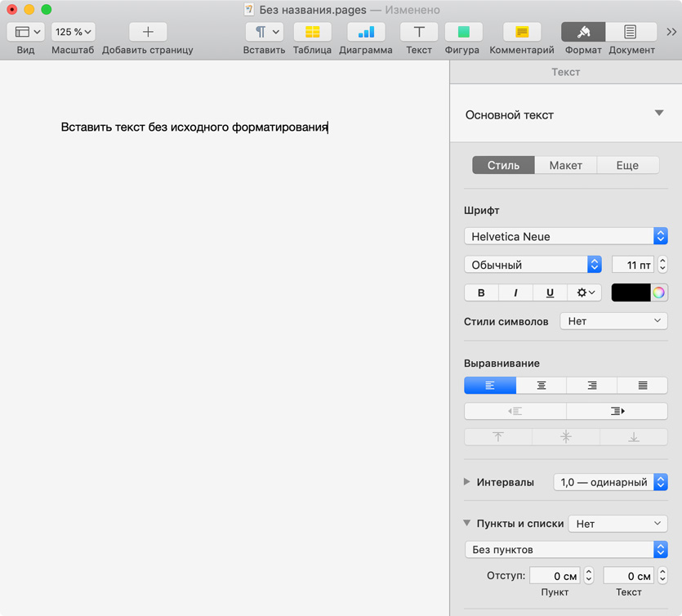
Task: Insert a text box with Текст icon
Action: point(419,32)
